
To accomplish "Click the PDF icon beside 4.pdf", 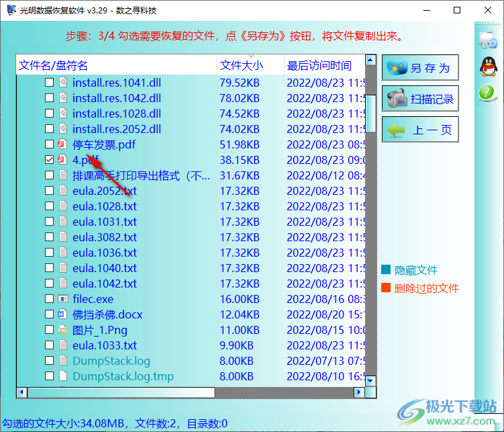I will pos(62,159).
